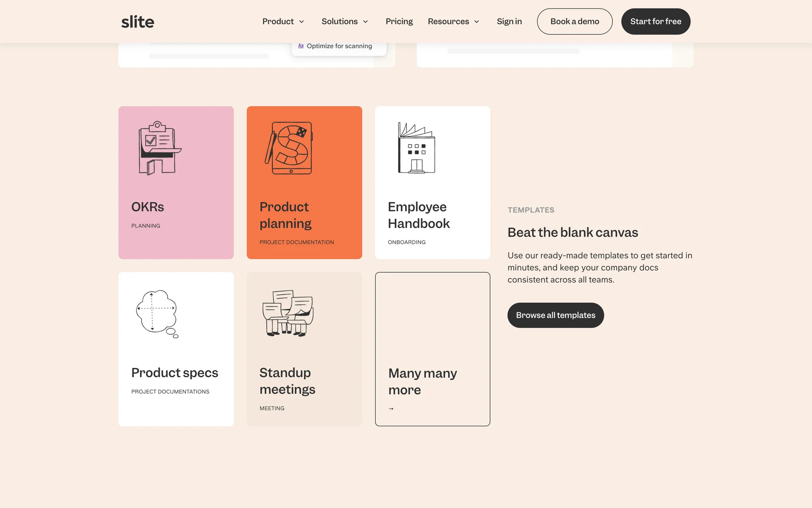Select the Employee Handbook card title
This screenshot has width=812, height=508.
[x=418, y=215]
